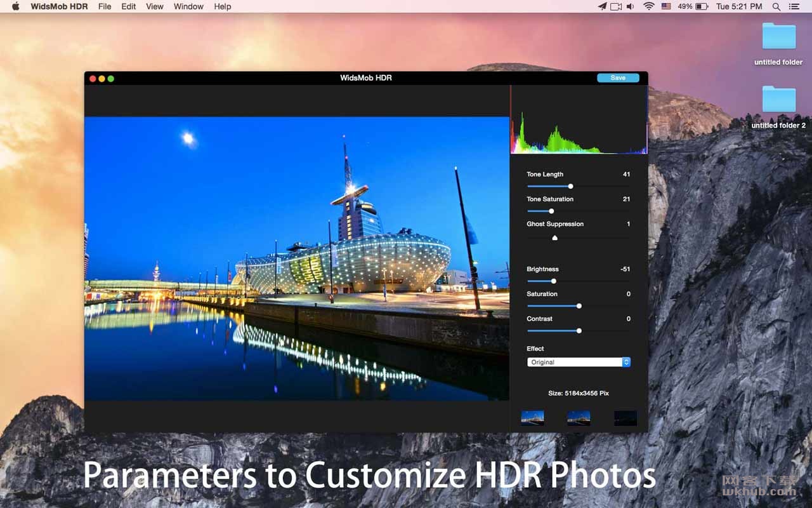
Task: Open the File menu
Action: (x=105, y=6)
